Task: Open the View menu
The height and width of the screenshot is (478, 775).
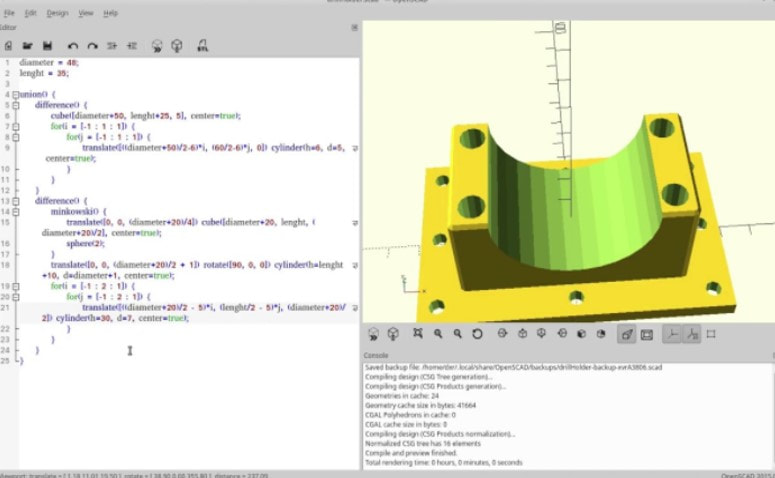Action: pyautogui.click(x=86, y=13)
